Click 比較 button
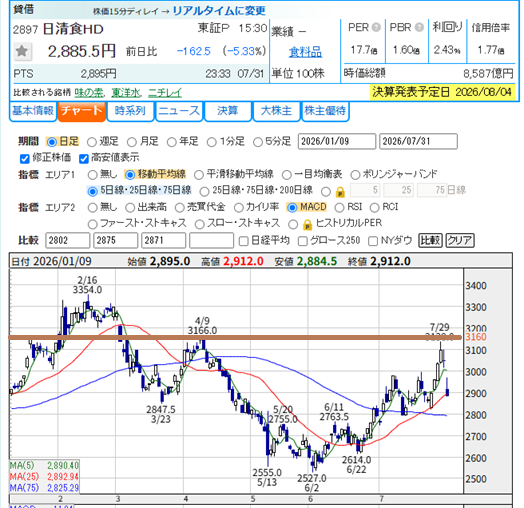Viewport: 524px width, 508px height. (x=430, y=240)
